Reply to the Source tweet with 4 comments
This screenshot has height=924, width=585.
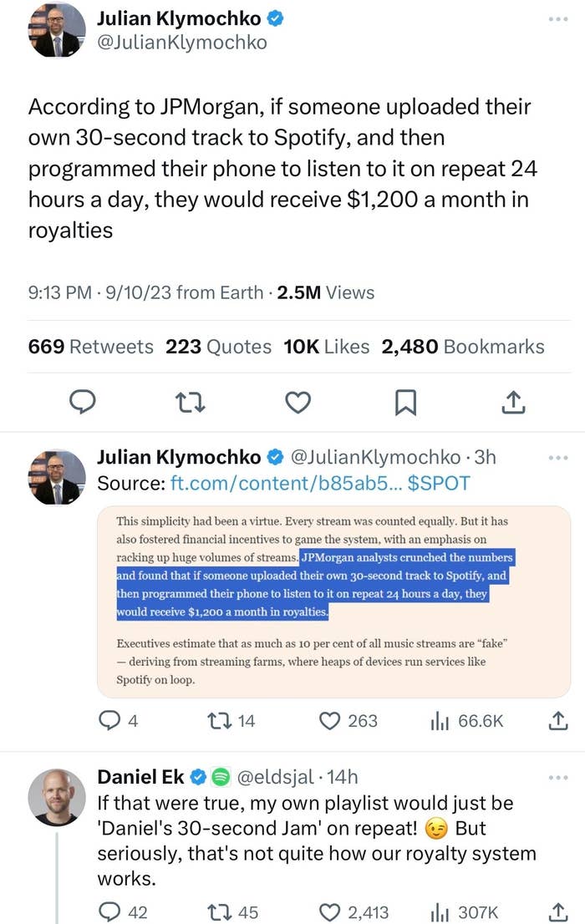[118, 721]
